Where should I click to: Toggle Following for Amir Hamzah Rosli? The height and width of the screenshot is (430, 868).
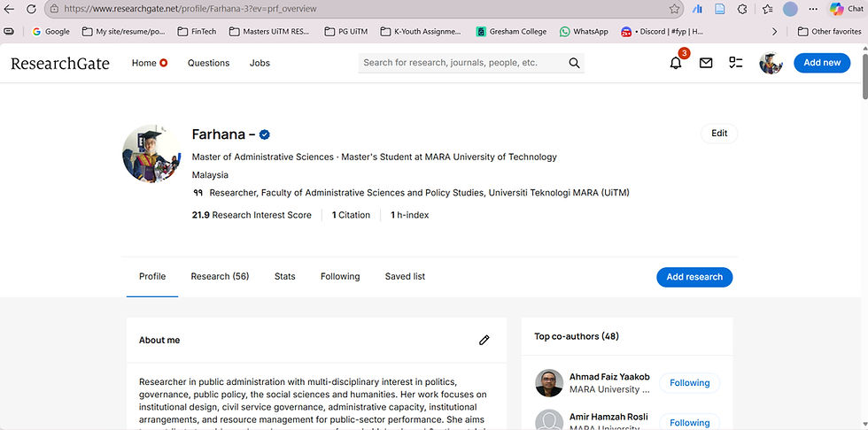pyautogui.click(x=689, y=422)
